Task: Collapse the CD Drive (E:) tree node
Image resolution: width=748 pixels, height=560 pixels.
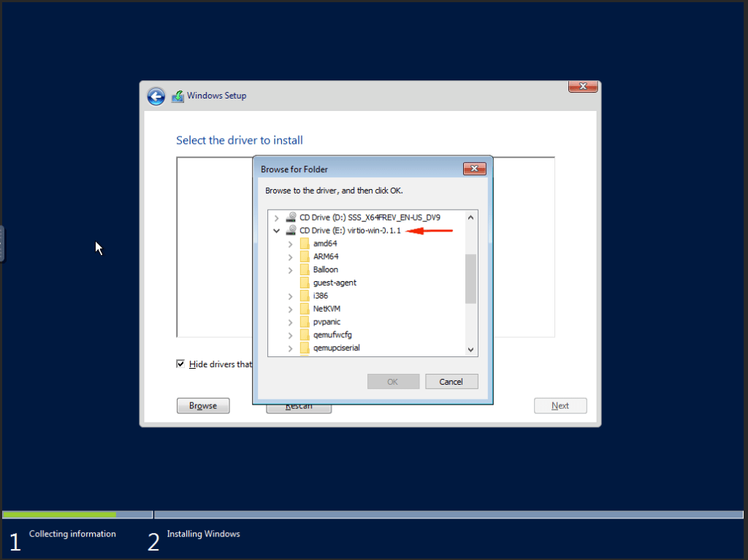Action: tap(276, 230)
